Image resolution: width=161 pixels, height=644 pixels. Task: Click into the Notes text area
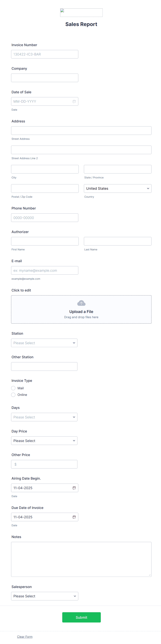81,559
